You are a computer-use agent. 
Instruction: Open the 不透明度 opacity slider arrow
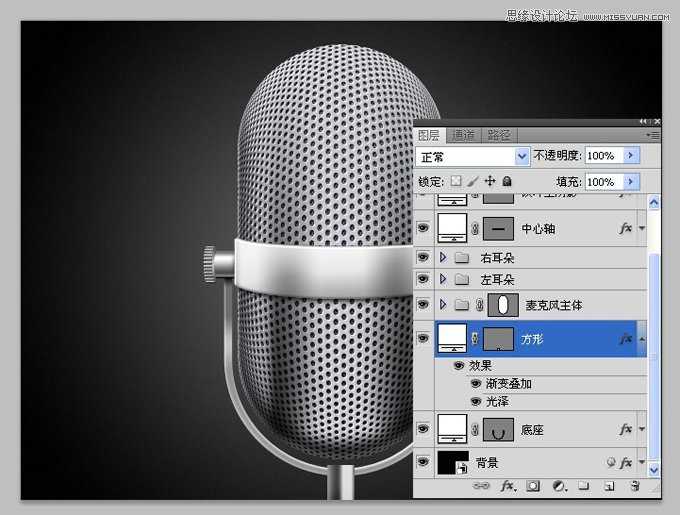631,155
